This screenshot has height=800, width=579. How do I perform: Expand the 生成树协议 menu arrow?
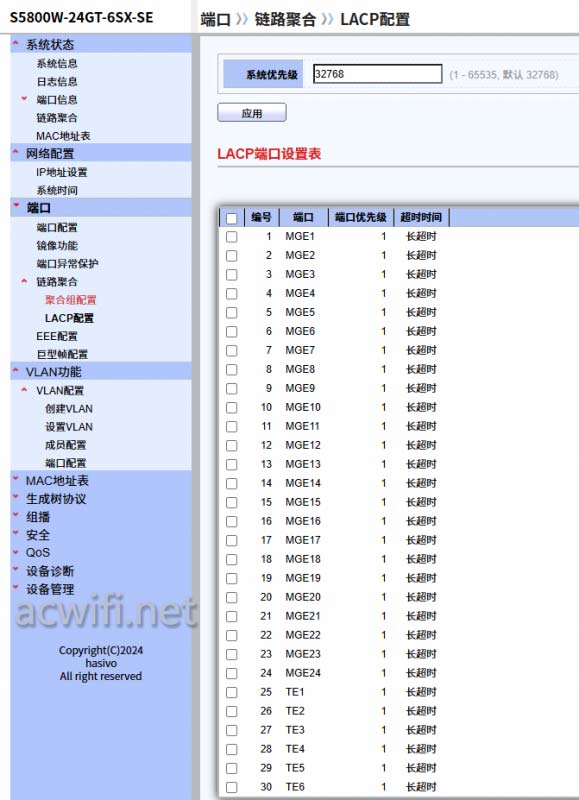click(16, 497)
